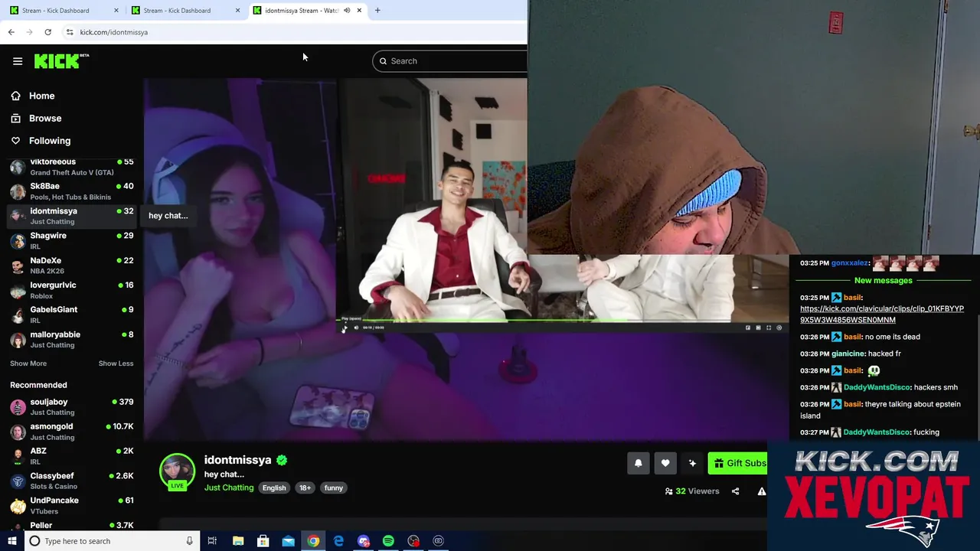This screenshot has height=551, width=980.
Task: Open the clip link posted by basil
Action: tap(882, 315)
